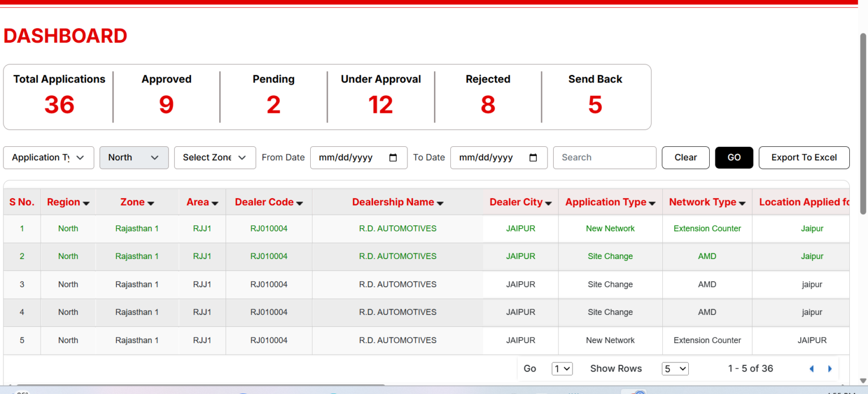Click the Location Applied for column header
This screenshot has height=394, width=868.
(802, 202)
